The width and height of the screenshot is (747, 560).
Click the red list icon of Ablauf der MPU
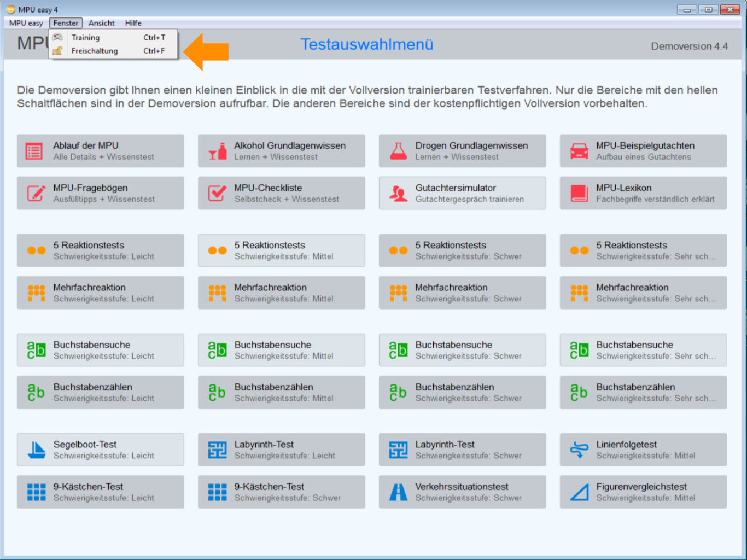(34, 151)
